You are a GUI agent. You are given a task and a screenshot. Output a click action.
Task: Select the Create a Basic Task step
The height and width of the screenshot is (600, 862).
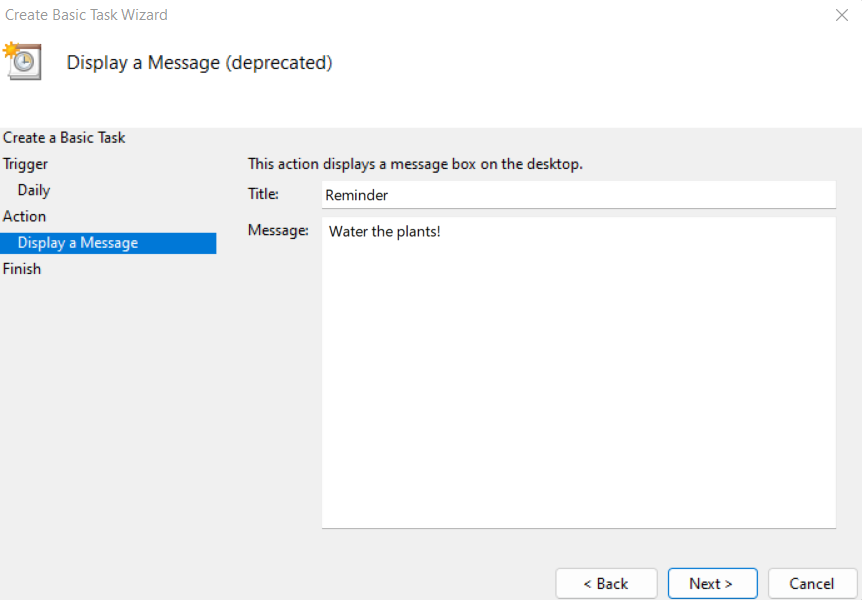point(64,138)
